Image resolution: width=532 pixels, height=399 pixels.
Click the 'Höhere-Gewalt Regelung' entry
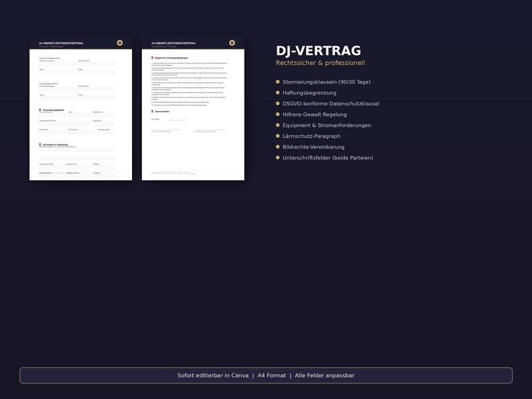pyautogui.click(x=314, y=114)
